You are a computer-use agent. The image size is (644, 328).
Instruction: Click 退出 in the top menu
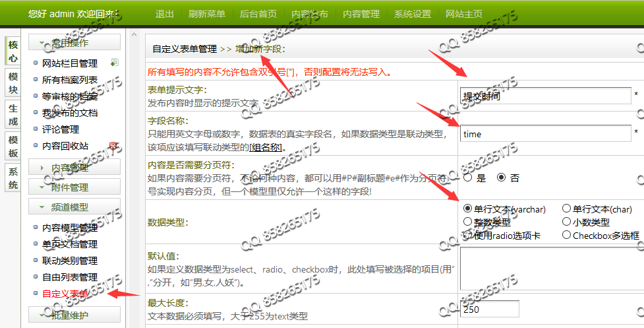click(165, 14)
